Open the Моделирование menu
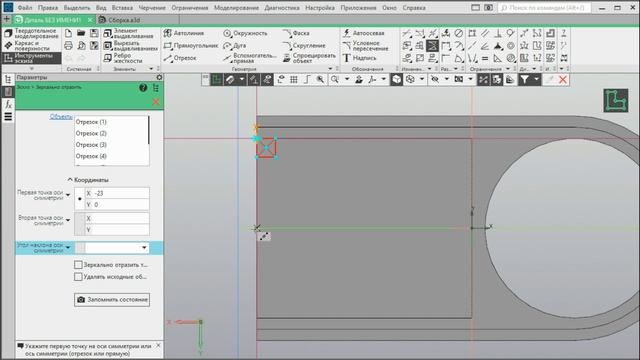 (236, 8)
